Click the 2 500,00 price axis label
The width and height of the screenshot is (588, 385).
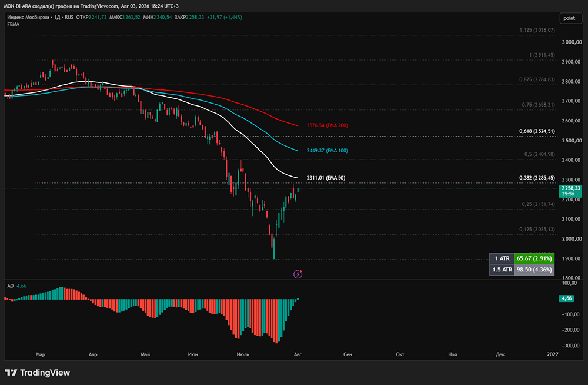[572, 141]
